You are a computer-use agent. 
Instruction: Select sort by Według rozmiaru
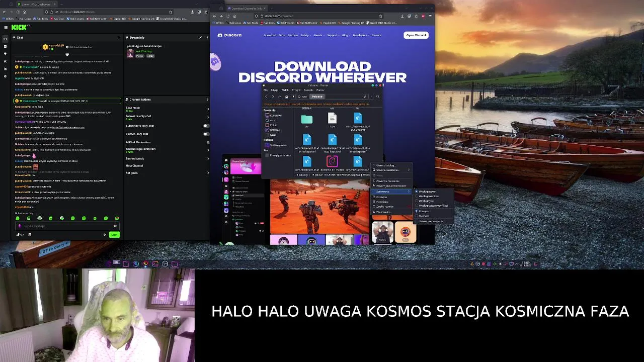428,196
